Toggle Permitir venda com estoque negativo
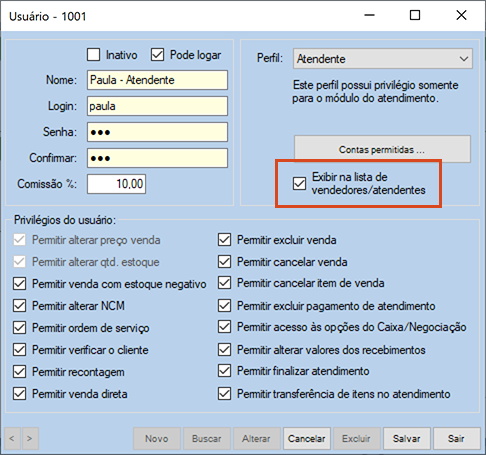The height and width of the screenshot is (455, 486). click(20, 284)
